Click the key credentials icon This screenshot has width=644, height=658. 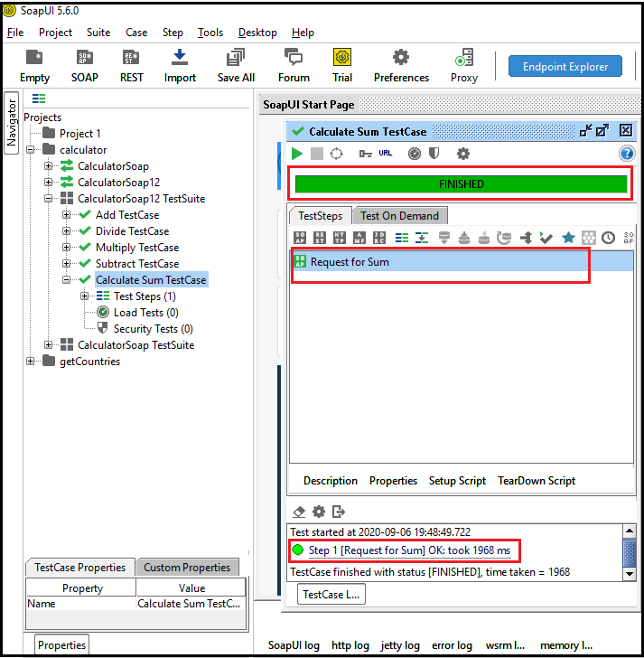coord(365,154)
